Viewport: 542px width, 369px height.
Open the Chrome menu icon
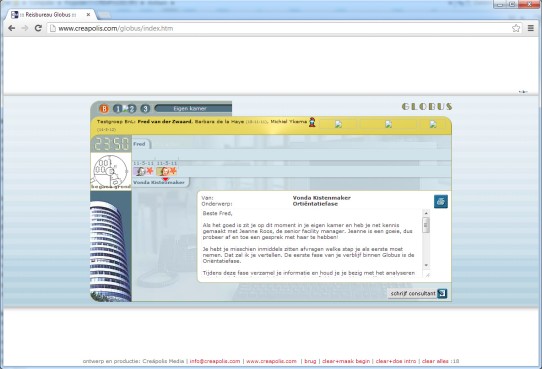coord(531,28)
